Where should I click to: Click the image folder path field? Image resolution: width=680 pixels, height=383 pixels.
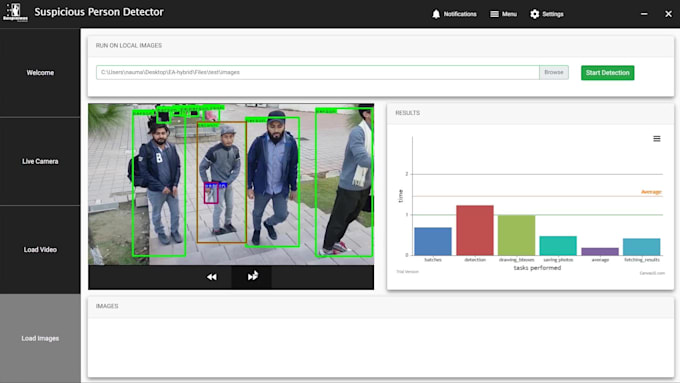point(317,72)
